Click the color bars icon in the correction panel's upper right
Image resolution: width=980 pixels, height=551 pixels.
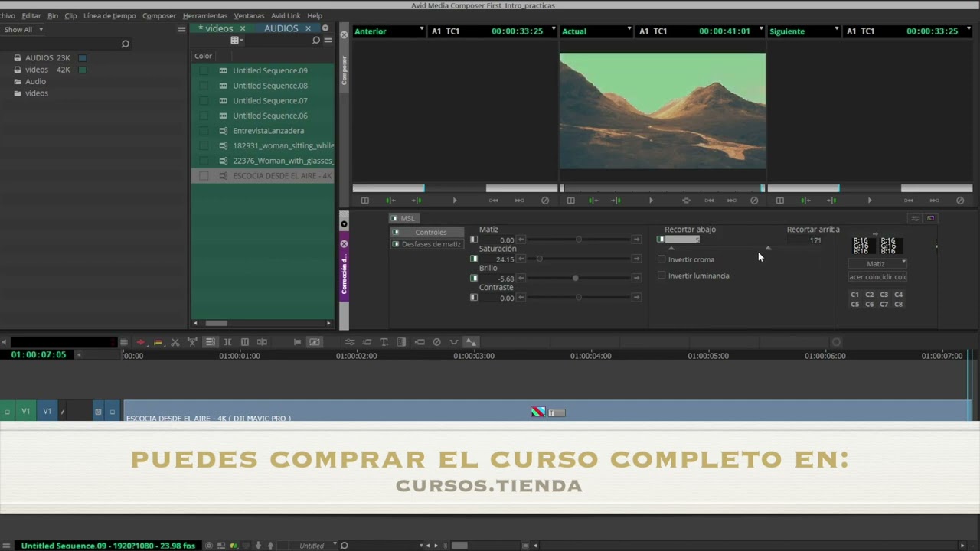point(931,218)
